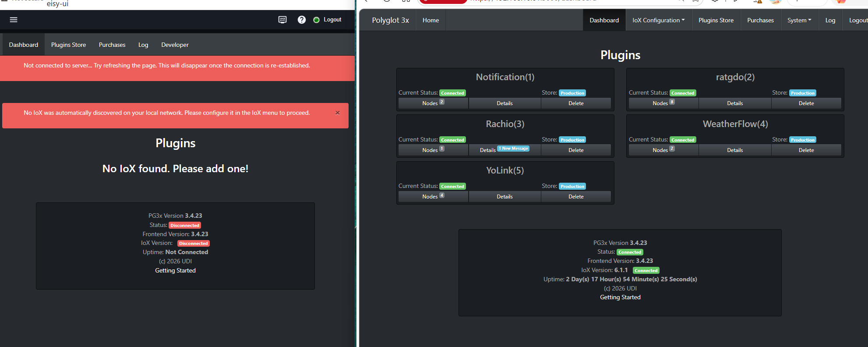Delete the Rachio plugin

coord(576,150)
